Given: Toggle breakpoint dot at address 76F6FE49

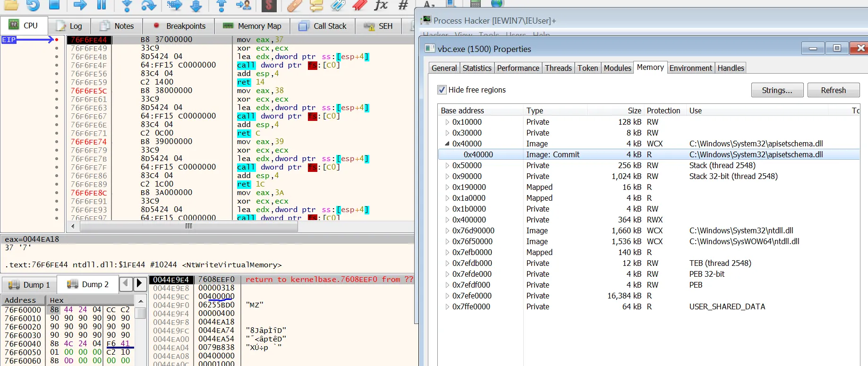Looking at the screenshot, I should pyautogui.click(x=57, y=48).
